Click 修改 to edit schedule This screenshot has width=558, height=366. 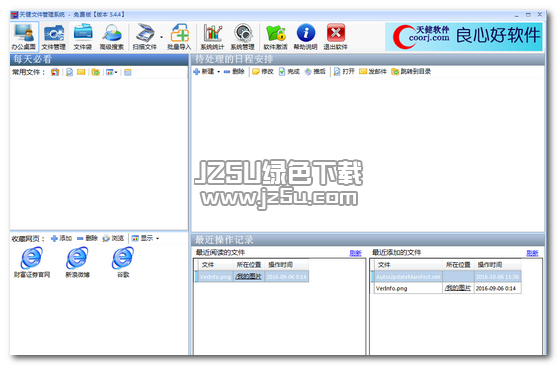(x=263, y=72)
